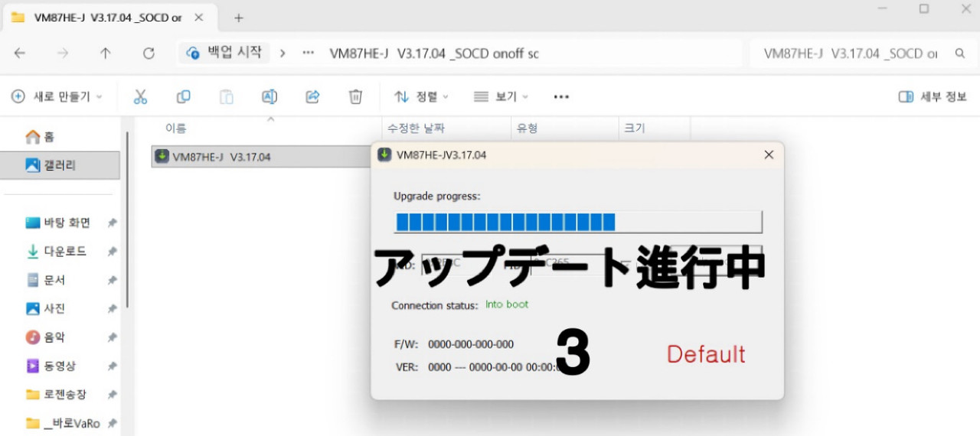Click the Cut scissors icon
The width and height of the screenshot is (980, 436).
click(140, 96)
